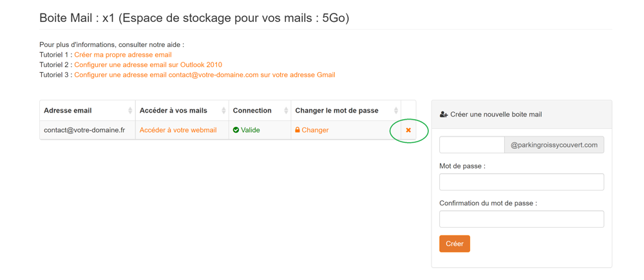Click into the Mot de passe field

tap(521, 182)
